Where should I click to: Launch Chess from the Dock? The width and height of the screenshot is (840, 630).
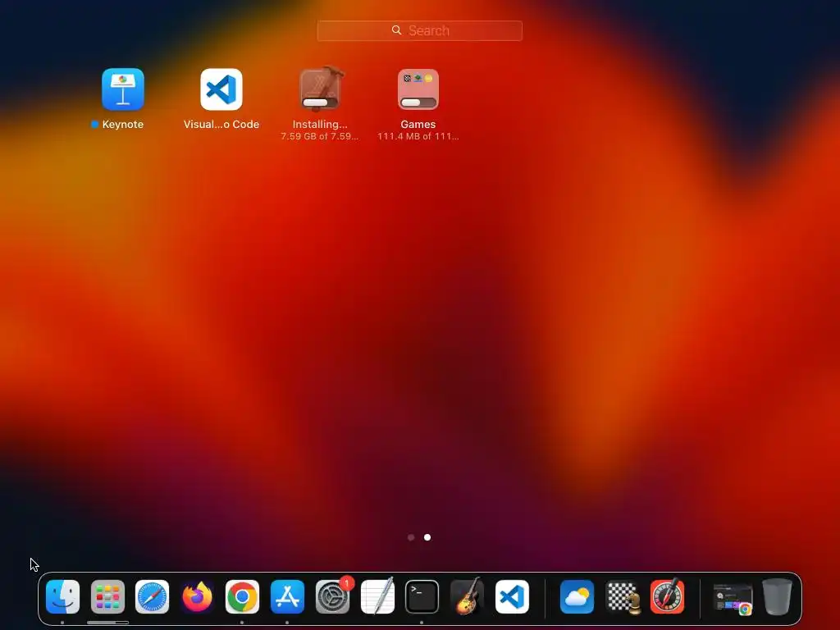point(622,596)
